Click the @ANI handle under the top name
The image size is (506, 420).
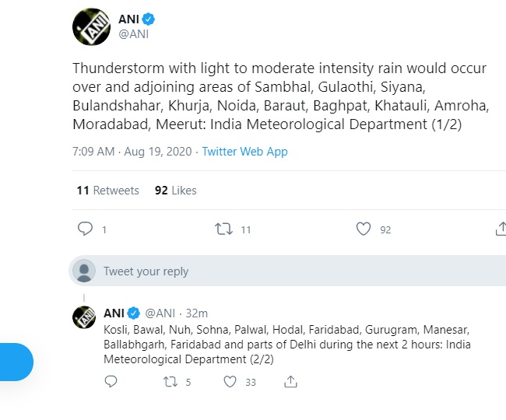pyautogui.click(x=132, y=33)
